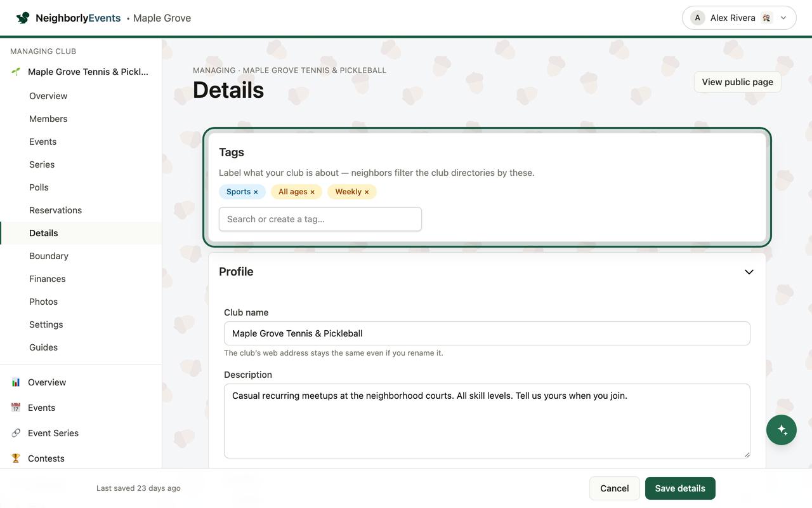The height and width of the screenshot is (508, 812).
Task: Click the "A" avatar beside Alex Rivera
Action: (x=698, y=18)
